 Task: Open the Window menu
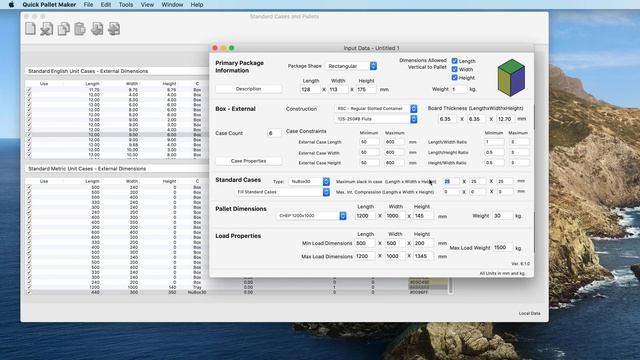[172, 4]
